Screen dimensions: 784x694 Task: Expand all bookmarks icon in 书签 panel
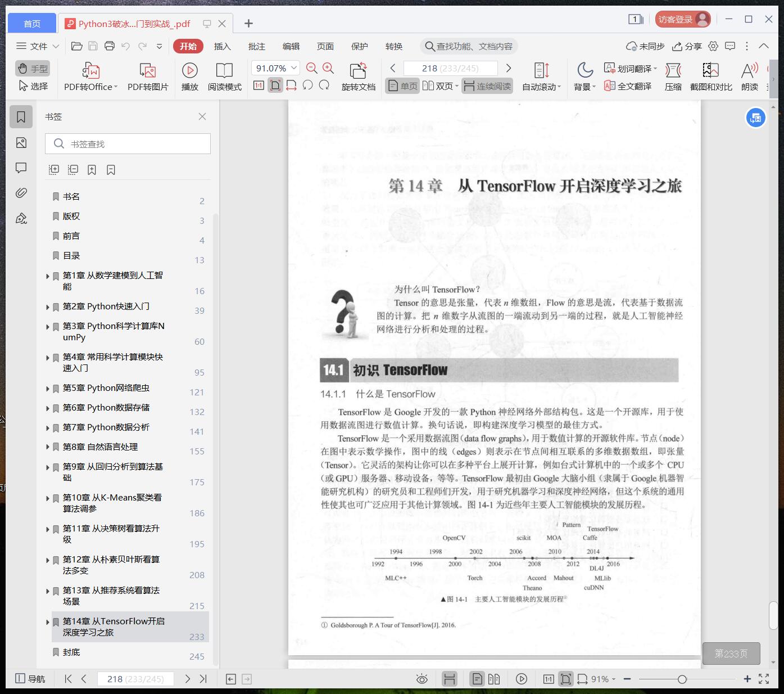[x=54, y=170]
